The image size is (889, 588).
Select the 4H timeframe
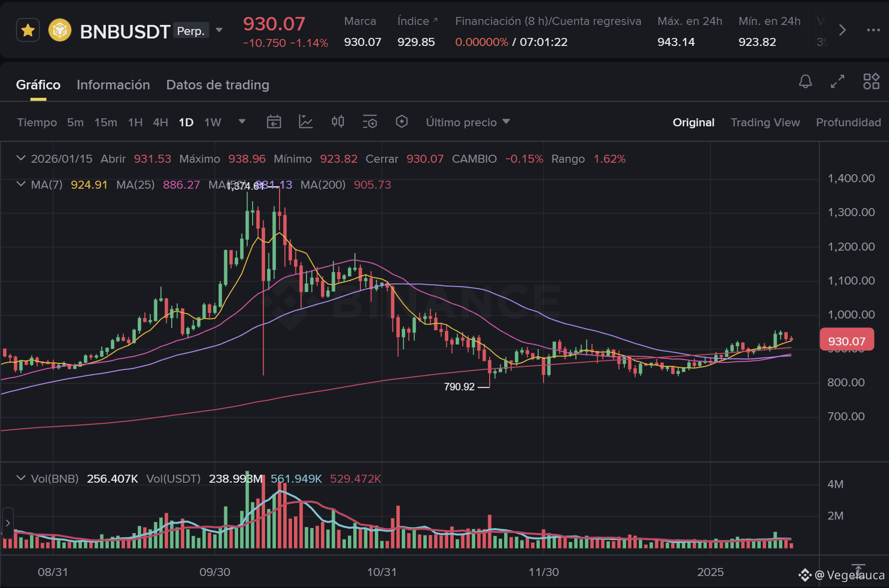[x=160, y=122]
